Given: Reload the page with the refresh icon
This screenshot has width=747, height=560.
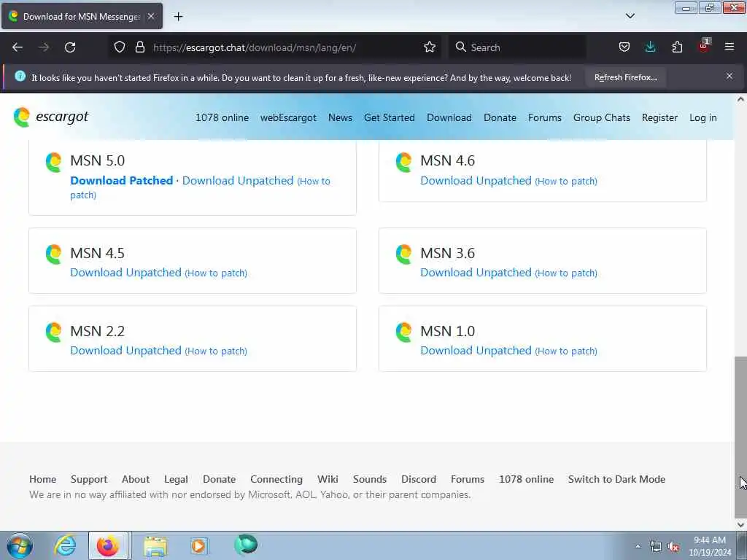Looking at the screenshot, I should 70,47.
